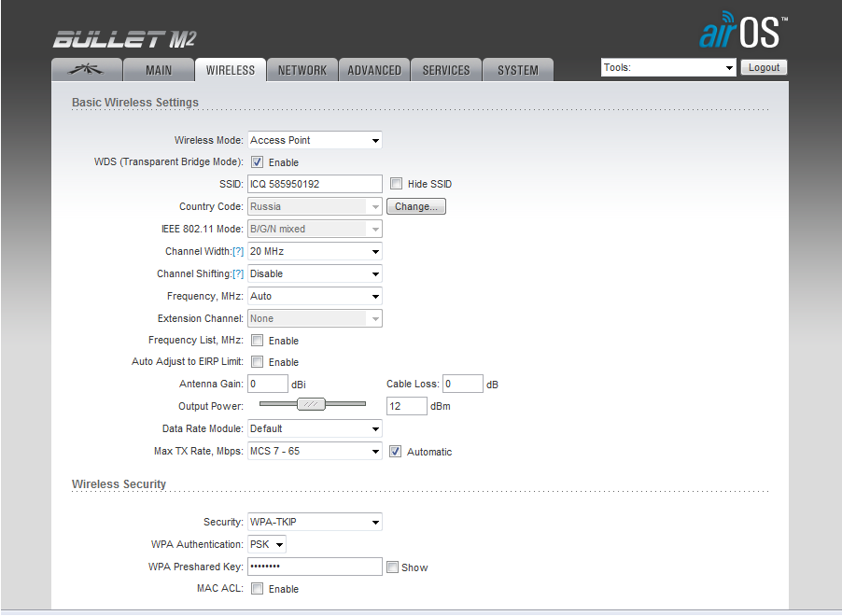842x616 pixels.
Task: Uncheck the Automatic TX rate checkbox
Action: [x=396, y=452]
